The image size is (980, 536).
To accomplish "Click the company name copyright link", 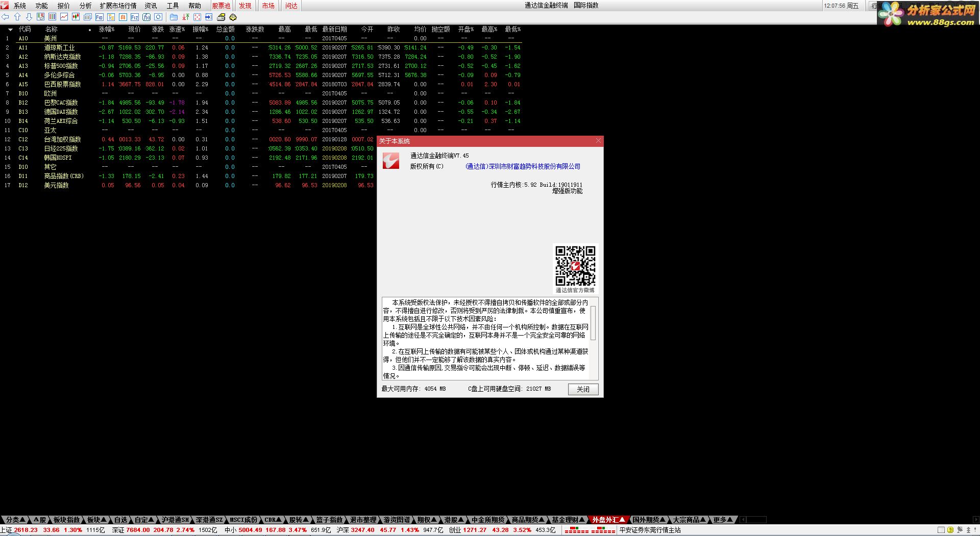I will [523, 166].
